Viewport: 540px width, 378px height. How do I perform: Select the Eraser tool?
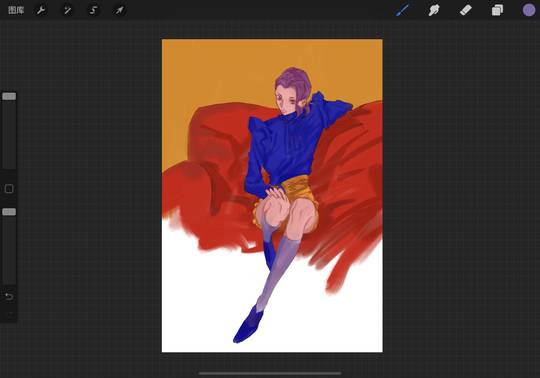[466, 10]
